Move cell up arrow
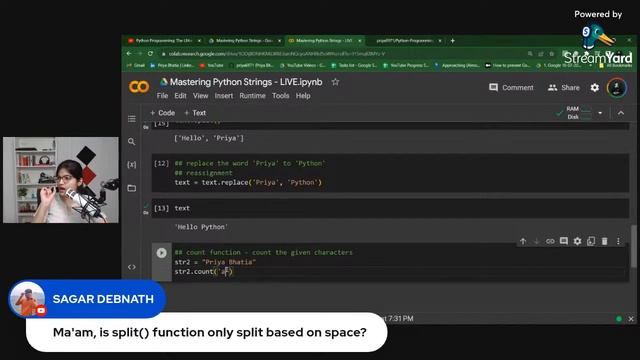 point(523,241)
